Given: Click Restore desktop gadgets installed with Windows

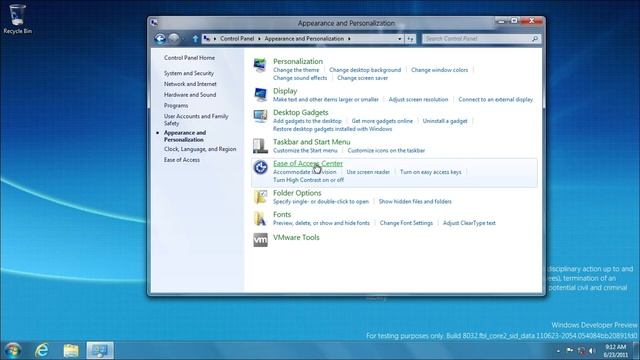Looking at the screenshot, I should (x=332, y=129).
